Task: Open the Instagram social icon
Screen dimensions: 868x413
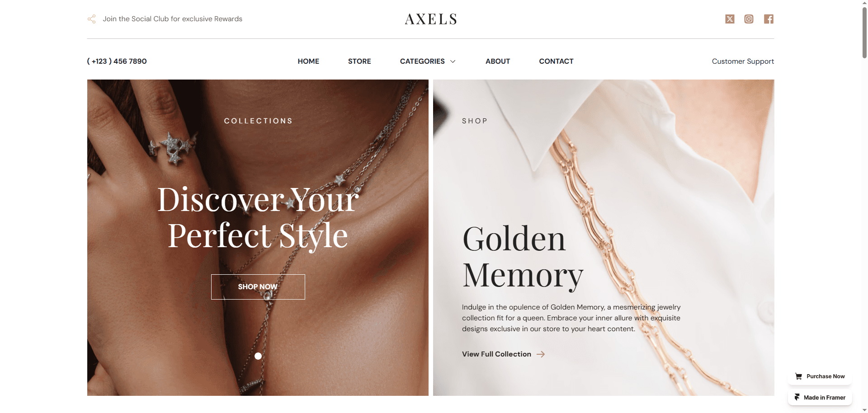Action: click(749, 19)
